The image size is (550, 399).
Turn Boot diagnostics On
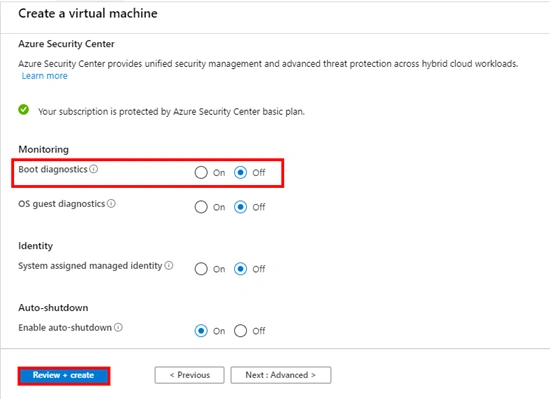pos(201,173)
